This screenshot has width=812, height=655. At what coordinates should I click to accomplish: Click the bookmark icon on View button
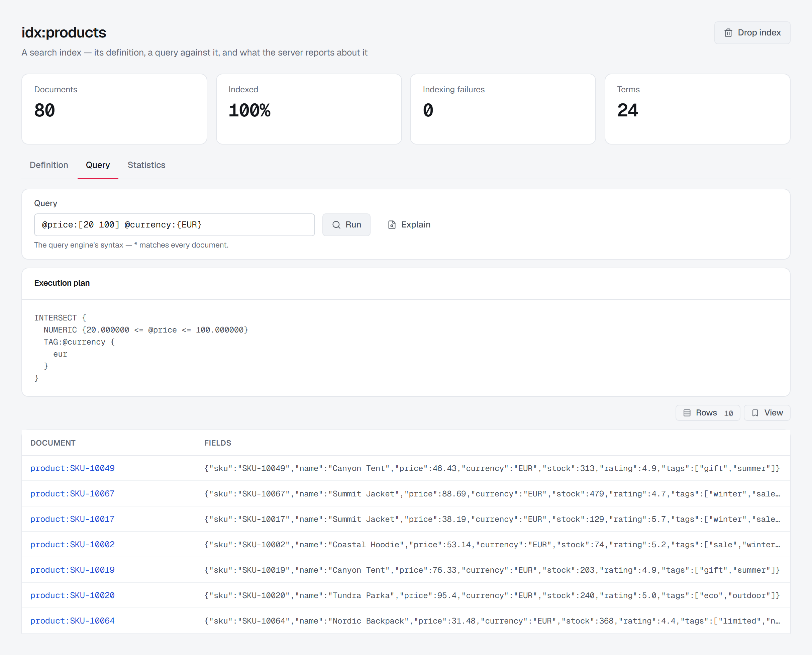click(755, 413)
